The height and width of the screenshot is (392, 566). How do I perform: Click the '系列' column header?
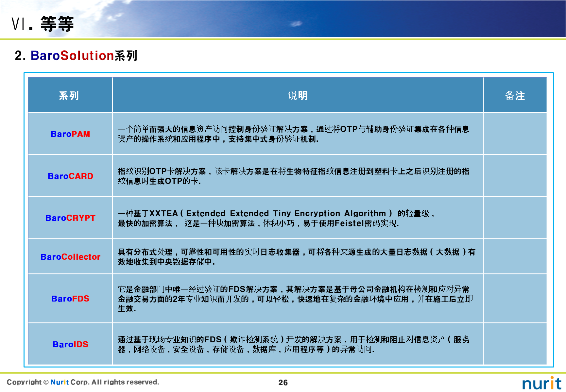(69, 96)
